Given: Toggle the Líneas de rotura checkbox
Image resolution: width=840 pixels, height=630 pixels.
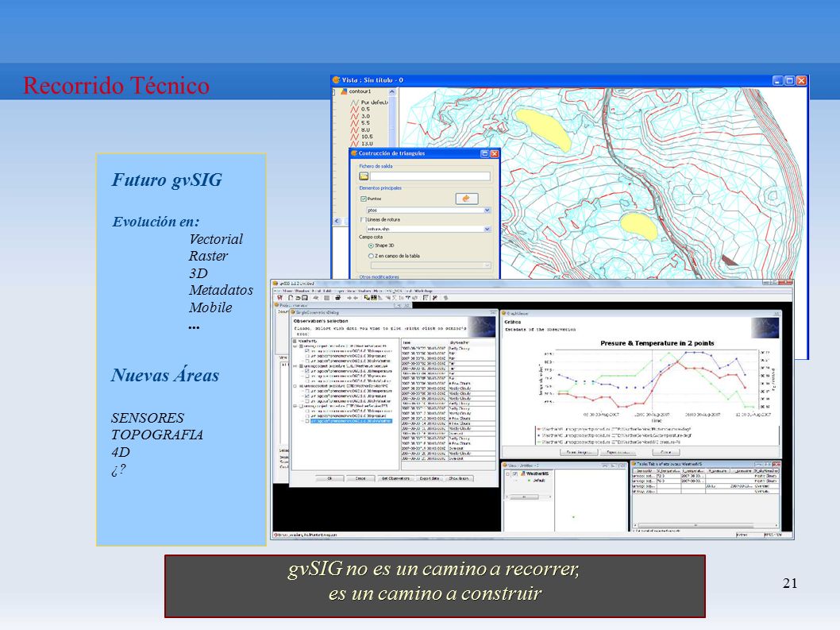Looking at the screenshot, I should click(x=363, y=220).
